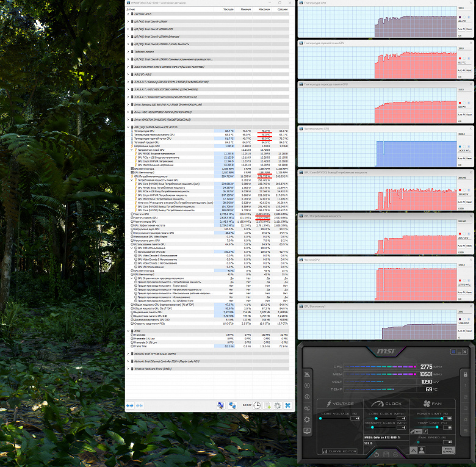
Task: Expand Network Intel Wi-Fi AX210 sensor group
Action: (x=128, y=353)
